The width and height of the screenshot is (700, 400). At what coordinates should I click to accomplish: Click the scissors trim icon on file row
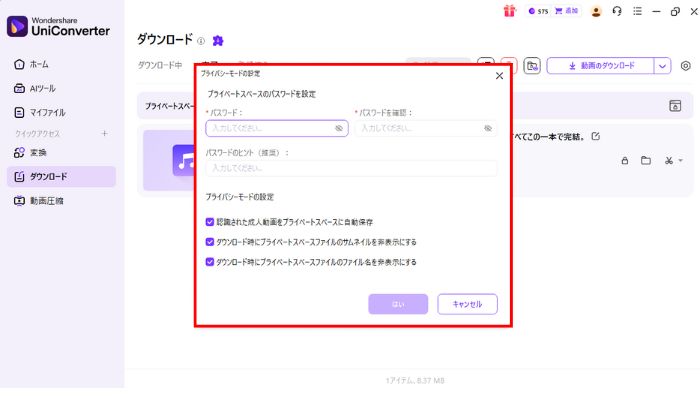tap(667, 160)
